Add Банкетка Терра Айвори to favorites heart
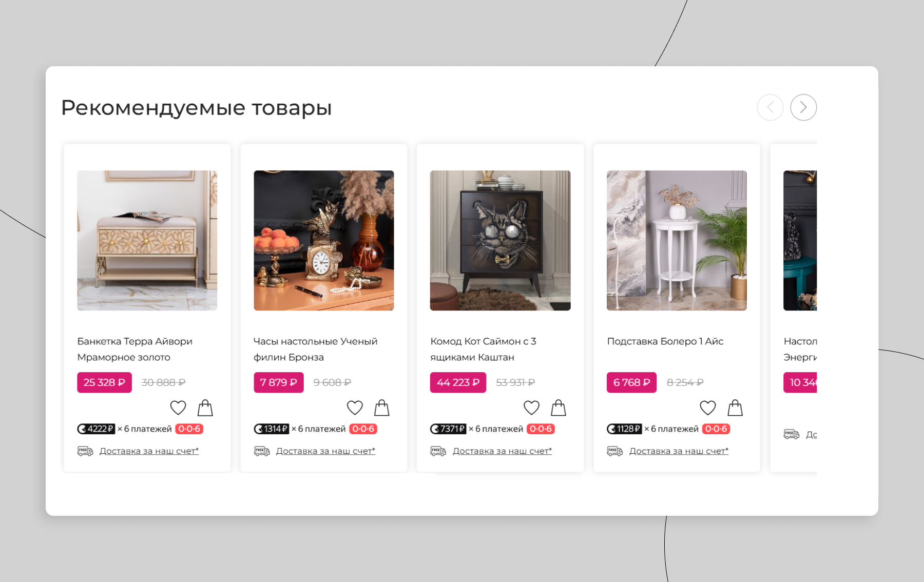 (178, 408)
